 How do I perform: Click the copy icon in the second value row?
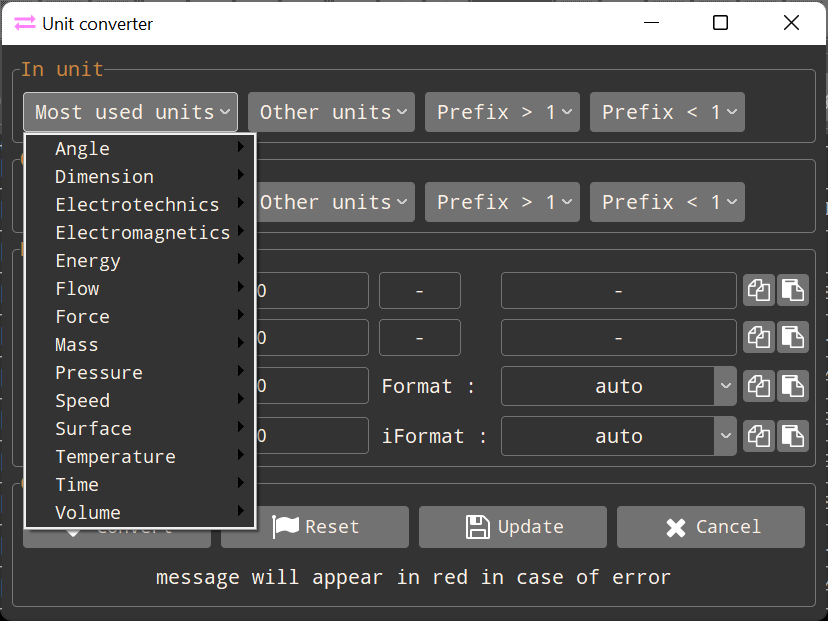tap(759, 338)
